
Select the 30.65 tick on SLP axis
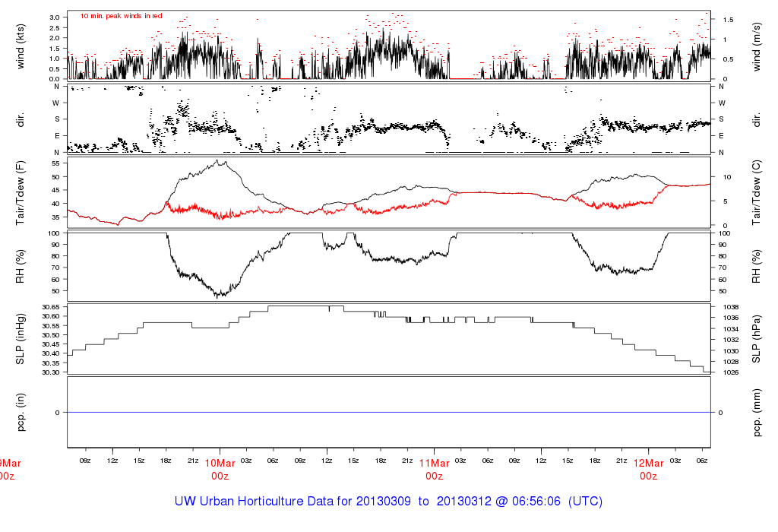tap(50, 306)
